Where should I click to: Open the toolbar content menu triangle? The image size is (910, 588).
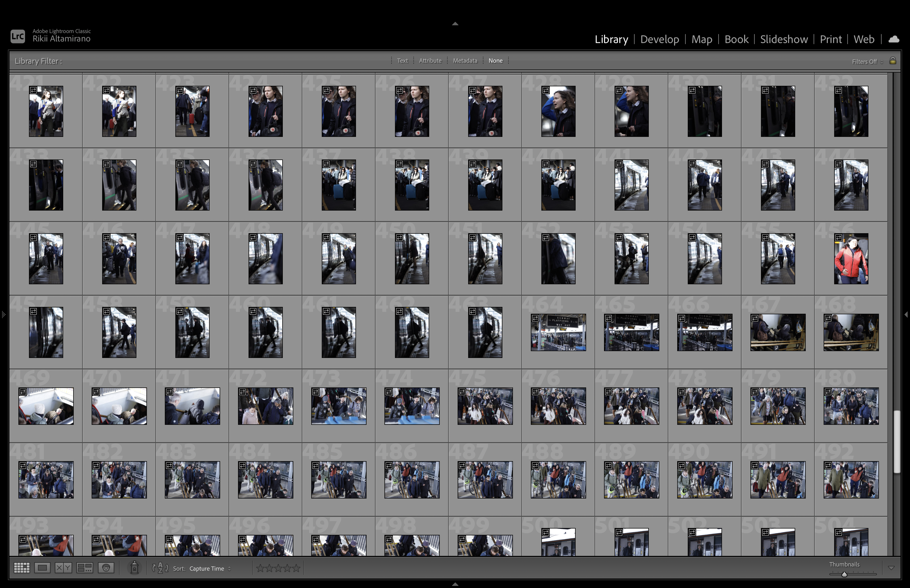click(x=891, y=568)
